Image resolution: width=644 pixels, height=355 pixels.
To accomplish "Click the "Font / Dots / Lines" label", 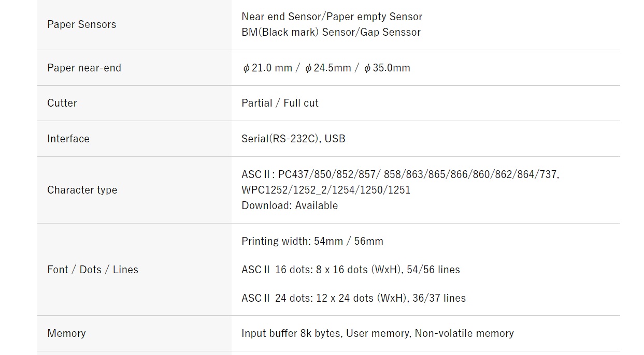I will pos(93,270).
